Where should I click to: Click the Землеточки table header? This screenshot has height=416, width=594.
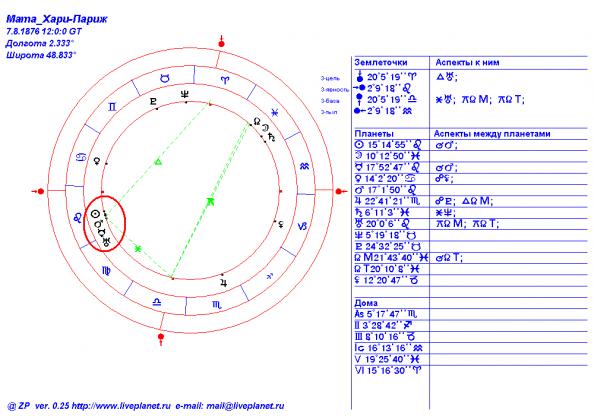click(381, 63)
